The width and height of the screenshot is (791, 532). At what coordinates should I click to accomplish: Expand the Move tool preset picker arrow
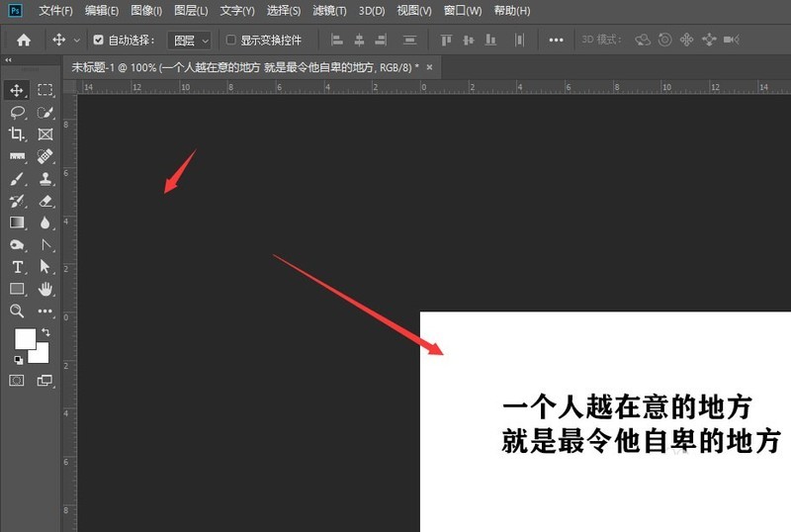(76, 41)
